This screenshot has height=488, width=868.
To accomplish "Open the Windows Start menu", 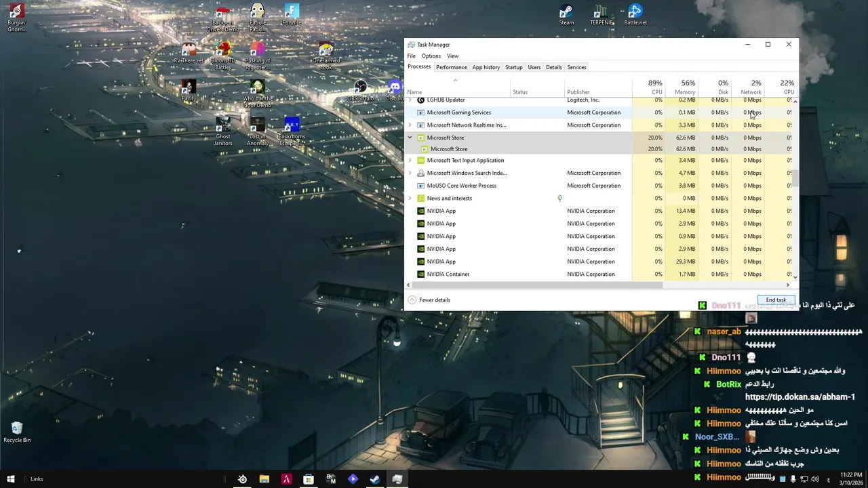I will click(10, 479).
